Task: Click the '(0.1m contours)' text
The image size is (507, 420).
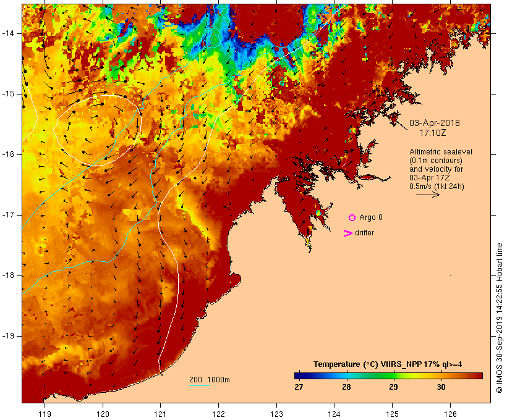Action: (436, 161)
